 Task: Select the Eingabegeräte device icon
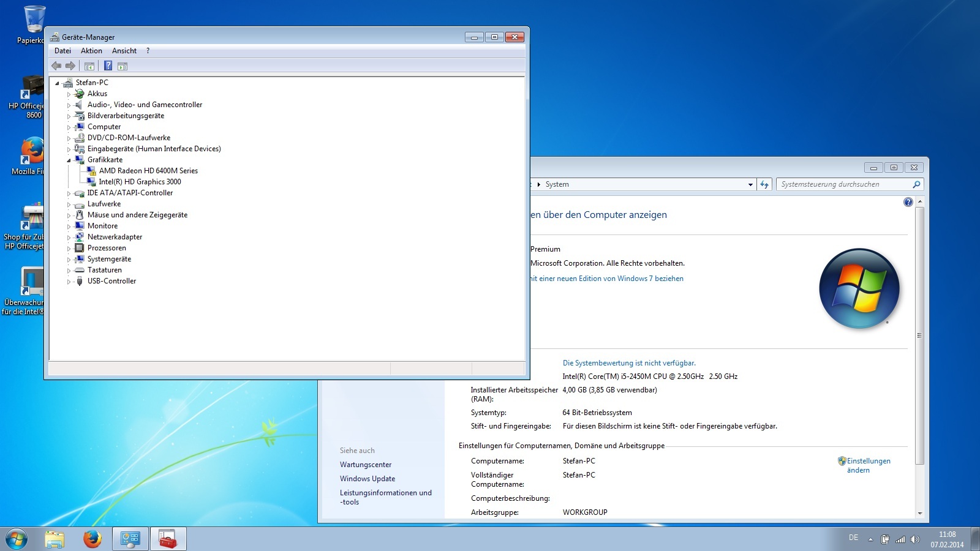point(79,149)
